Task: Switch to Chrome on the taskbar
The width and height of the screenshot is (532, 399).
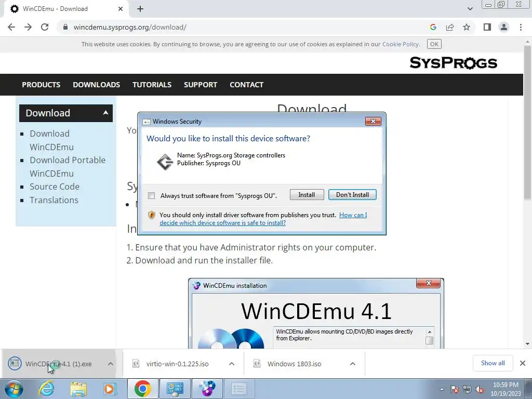Action: click(142, 389)
